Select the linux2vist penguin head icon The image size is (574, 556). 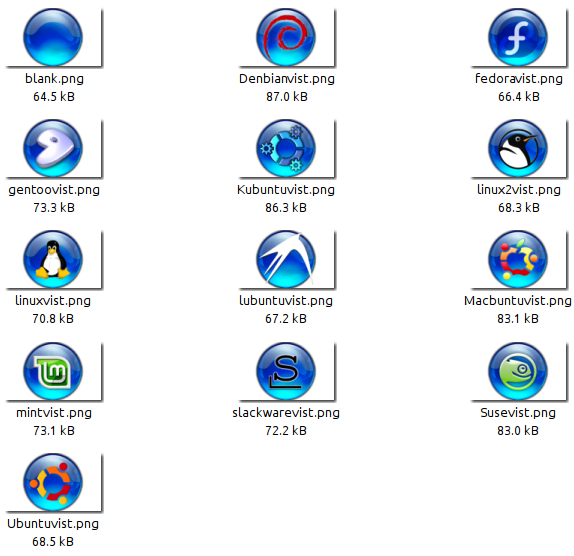pyautogui.click(x=518, y=148)
